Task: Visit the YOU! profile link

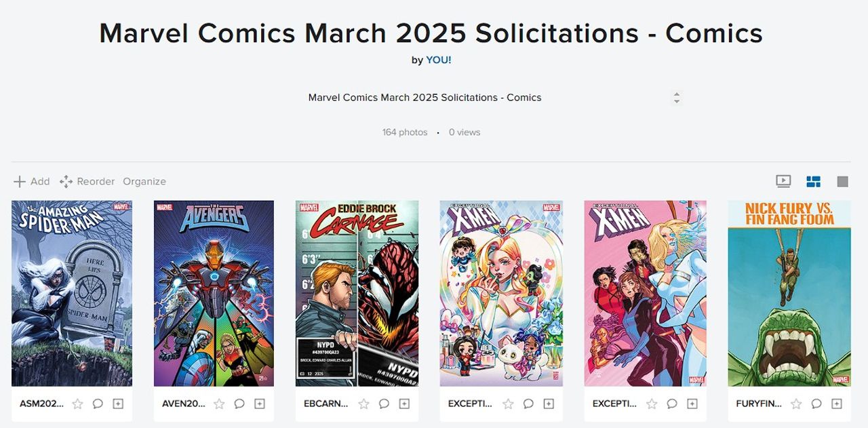Action: [x=439, y=60]
